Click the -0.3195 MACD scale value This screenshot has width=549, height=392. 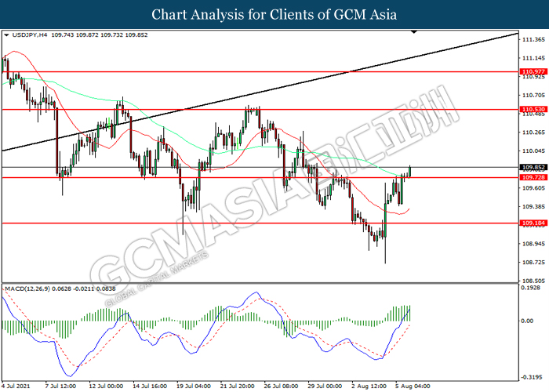tap(532, 377)
